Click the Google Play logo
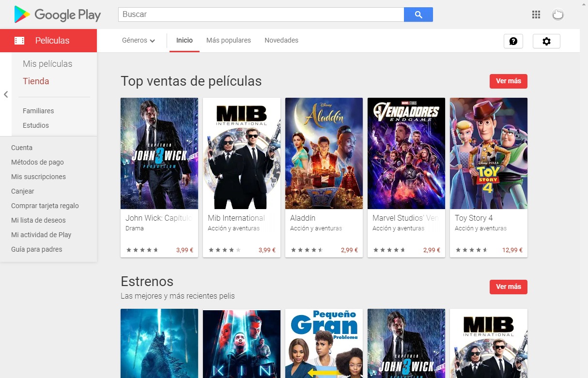The height and width of the screenshot is (378, 588). click(58, 15)
